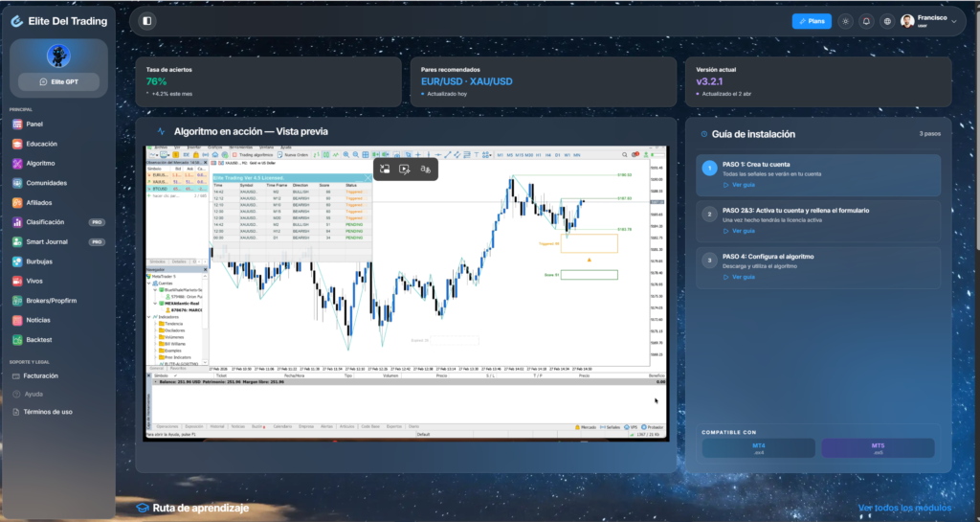
Task: Open the Noticias feed
Action: tap(57, 320)
